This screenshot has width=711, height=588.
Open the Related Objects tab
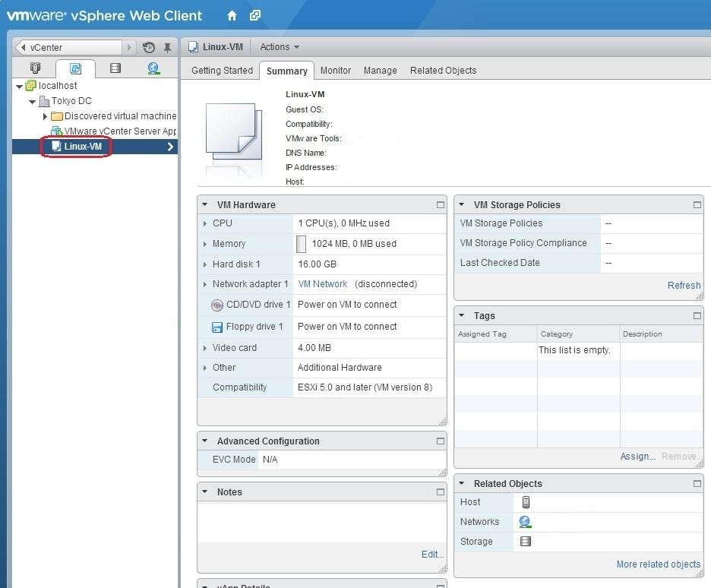pos(443,71)
